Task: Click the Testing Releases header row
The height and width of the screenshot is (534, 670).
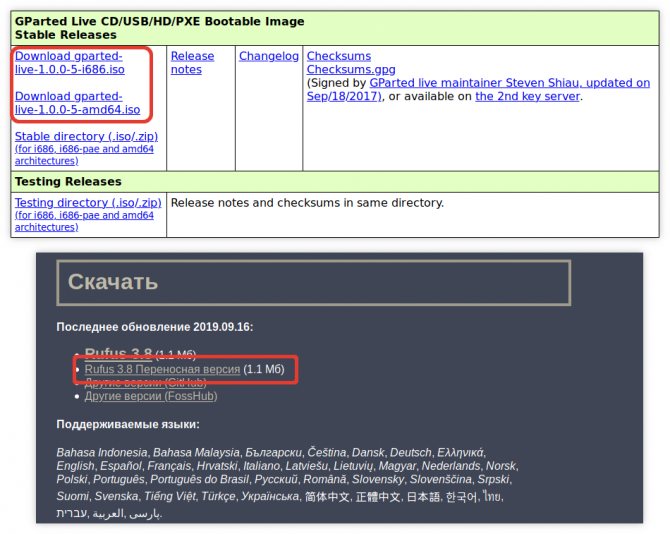Action: tap(335, 182)
